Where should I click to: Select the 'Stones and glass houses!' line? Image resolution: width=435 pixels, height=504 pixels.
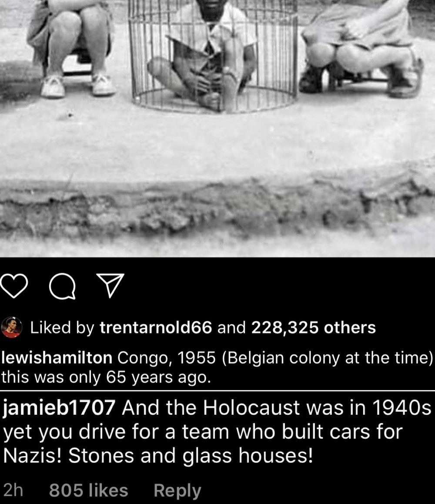(x=190, y=456)
